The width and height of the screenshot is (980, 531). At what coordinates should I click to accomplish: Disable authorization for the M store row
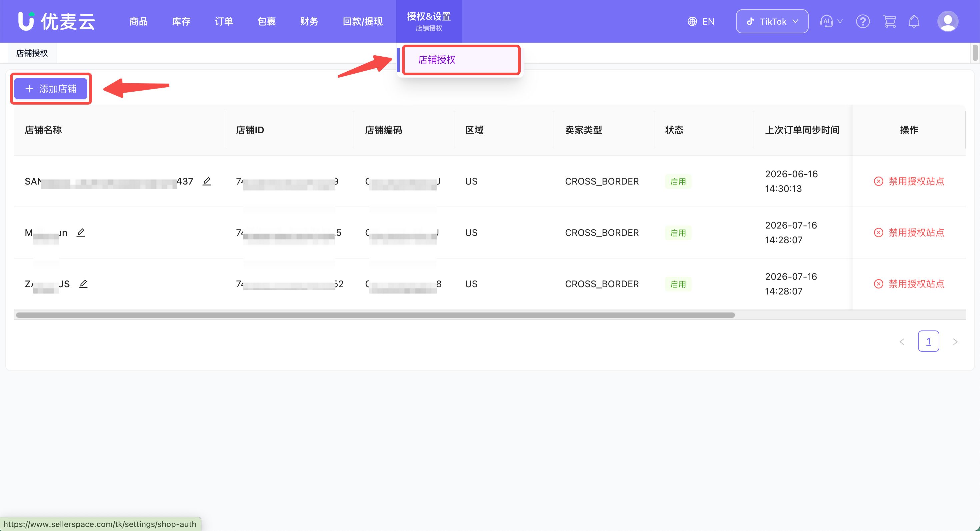(909, 233)
